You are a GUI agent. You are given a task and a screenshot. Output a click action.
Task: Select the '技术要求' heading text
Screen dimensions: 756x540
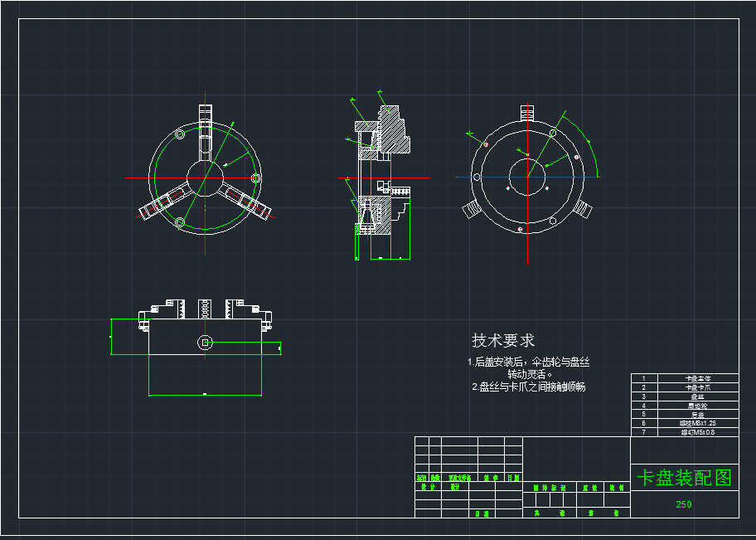(x=503, y=340)
